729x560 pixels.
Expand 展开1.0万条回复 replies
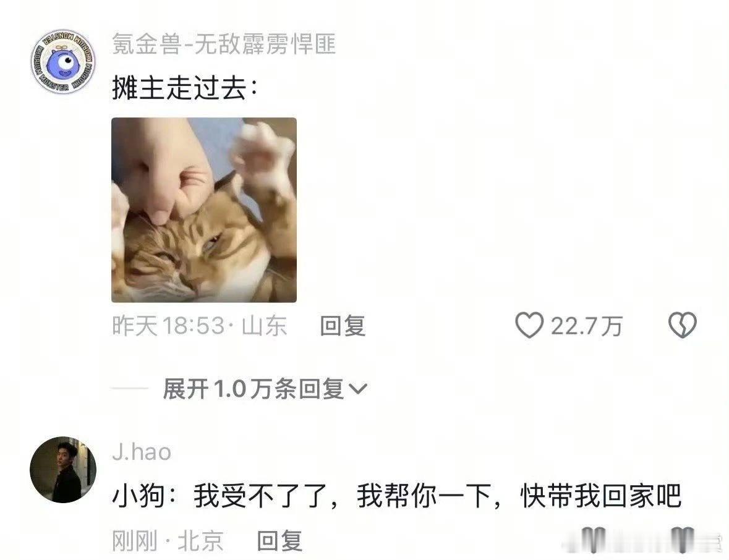(x=265, y=389)
